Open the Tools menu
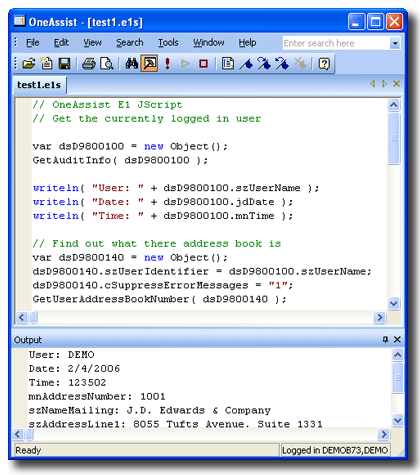This screenshot has width=420, height=475. tap(168, 43)
